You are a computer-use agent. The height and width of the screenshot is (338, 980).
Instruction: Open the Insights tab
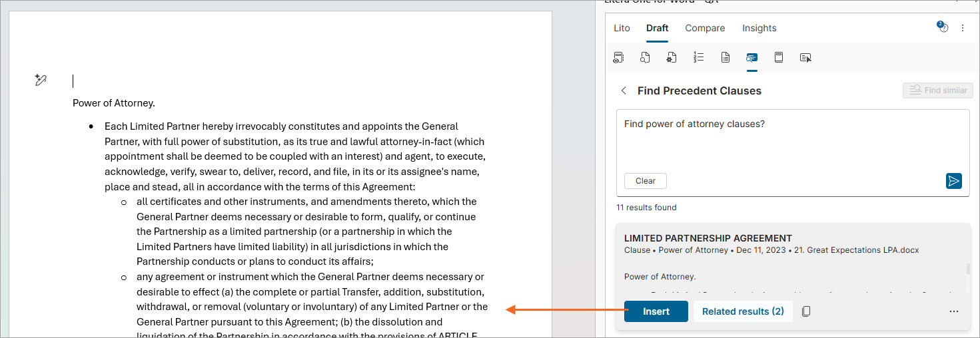pyautogui.click(x=759, y=28)
